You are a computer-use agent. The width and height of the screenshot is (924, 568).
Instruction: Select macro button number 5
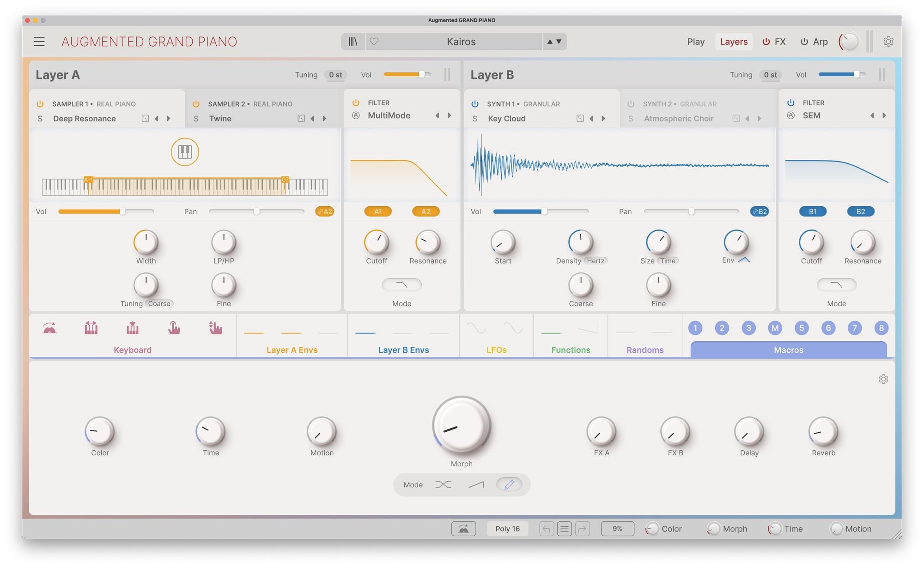click(802, 328)
